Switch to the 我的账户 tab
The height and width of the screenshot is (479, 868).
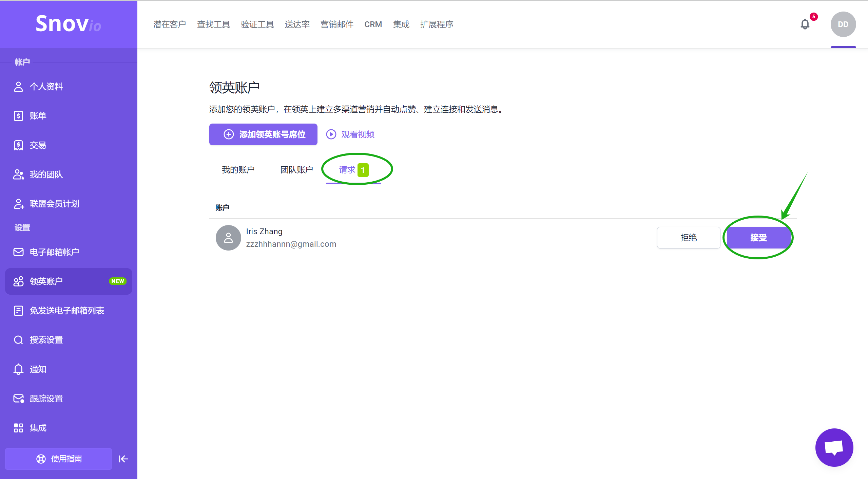(238, 170)
